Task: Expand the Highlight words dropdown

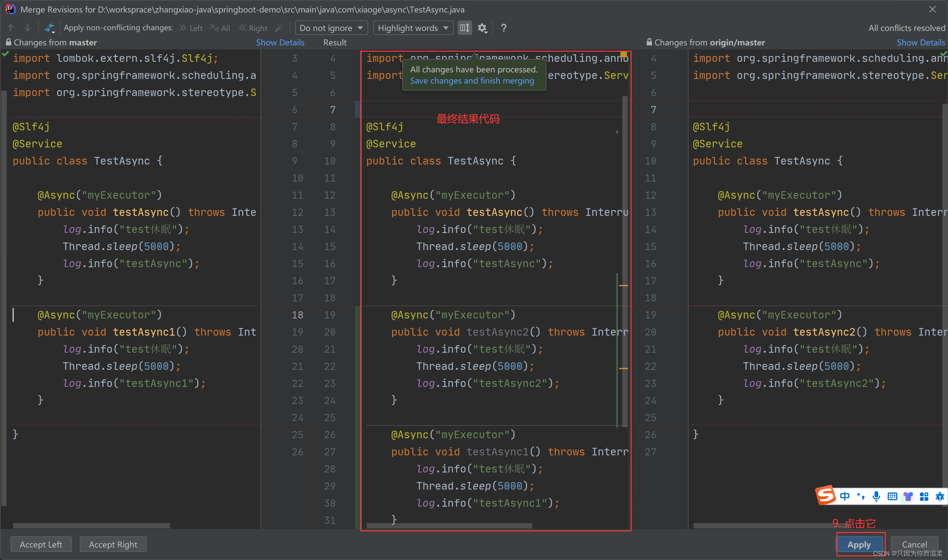Action: pyautogui.click(x=413, y=28)
